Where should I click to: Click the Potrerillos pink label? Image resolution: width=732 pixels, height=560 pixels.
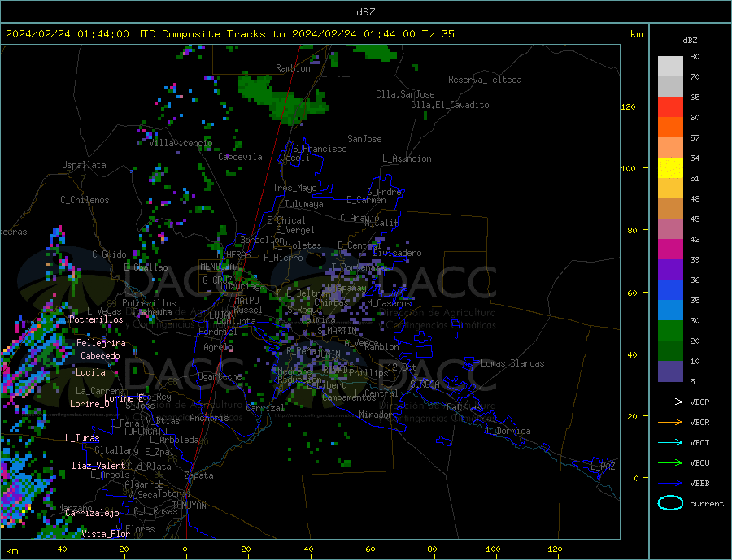(x=96, y=319)
